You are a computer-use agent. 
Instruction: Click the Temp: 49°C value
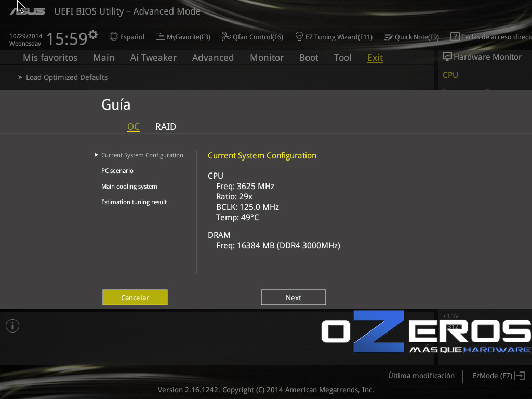click(237, 217)
